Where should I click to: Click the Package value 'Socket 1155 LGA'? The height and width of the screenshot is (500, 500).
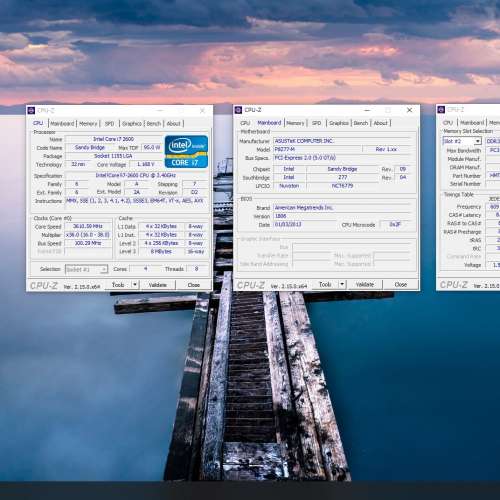click(113, 156)
